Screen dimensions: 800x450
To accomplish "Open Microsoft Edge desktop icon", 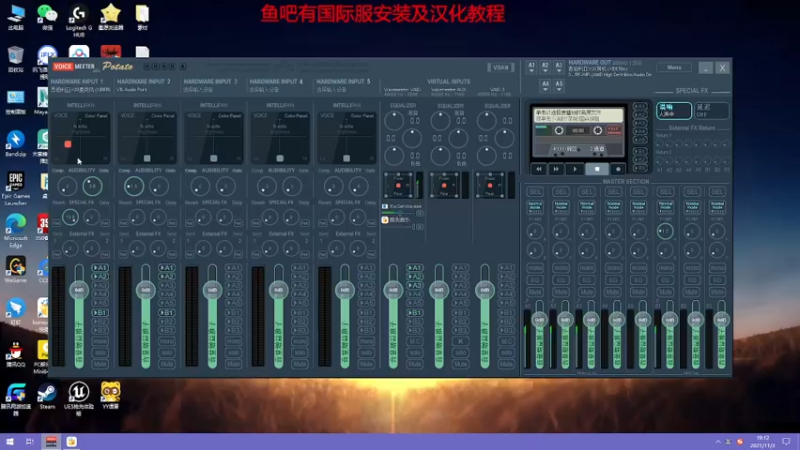I will (x=15, y=231).
